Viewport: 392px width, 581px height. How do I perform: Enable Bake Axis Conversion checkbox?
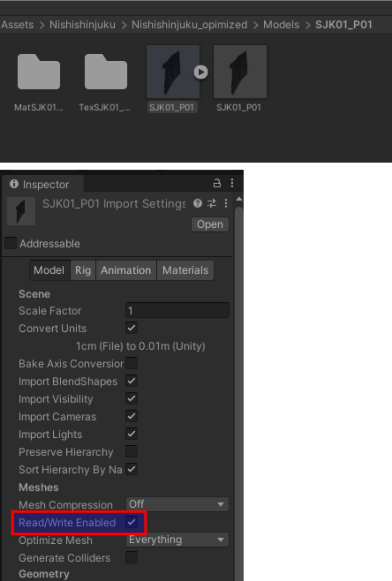coord(131,363)
